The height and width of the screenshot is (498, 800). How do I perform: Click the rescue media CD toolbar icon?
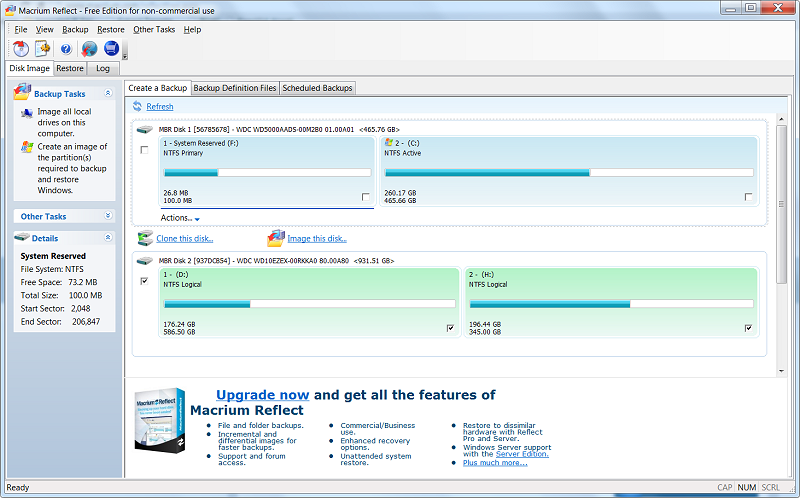click(20, 48)
